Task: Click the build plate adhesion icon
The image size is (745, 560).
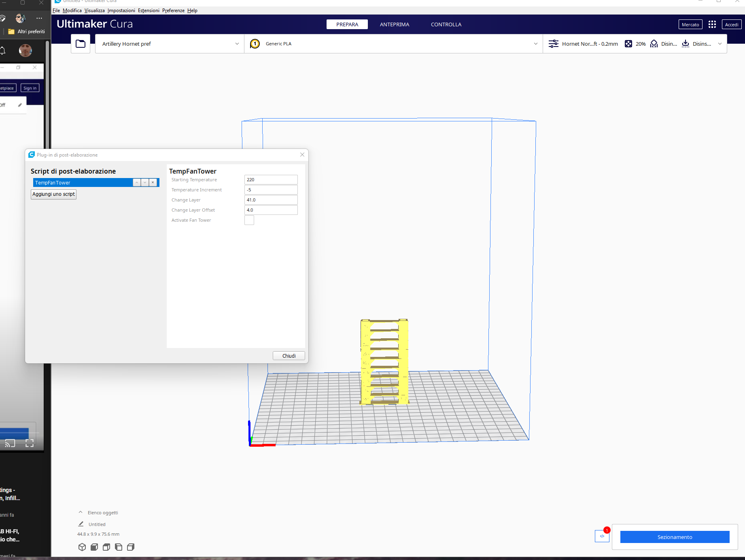Action: pyautogui.click(x=686, y=44)
